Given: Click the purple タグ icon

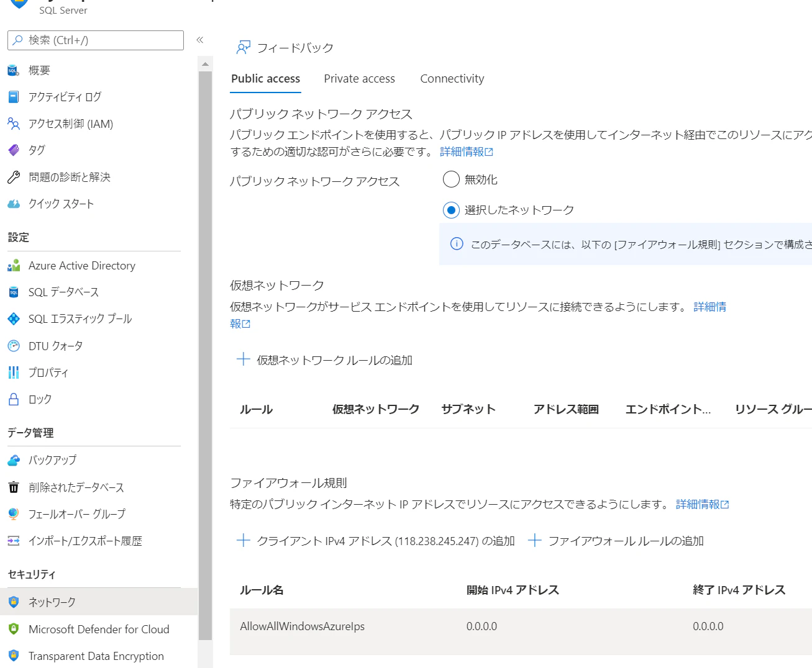Looking at the screenshot, I should click(x=13, y=150).
